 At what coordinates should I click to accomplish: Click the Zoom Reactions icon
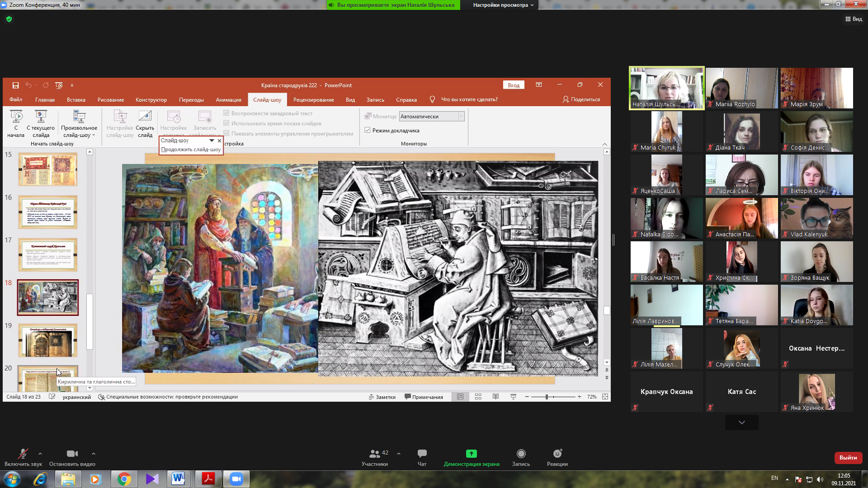click(557, 454)
